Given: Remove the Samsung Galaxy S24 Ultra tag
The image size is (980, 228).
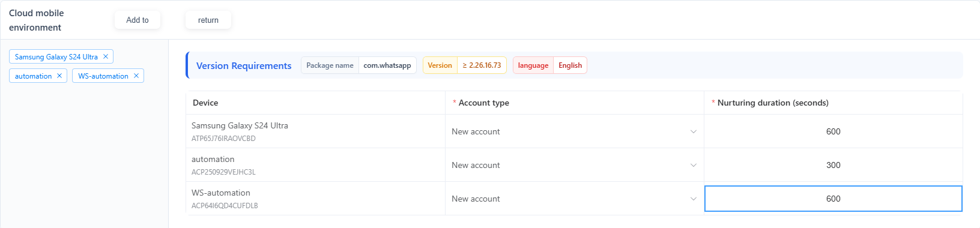Looking at the screenshot, I should (106, 57).
